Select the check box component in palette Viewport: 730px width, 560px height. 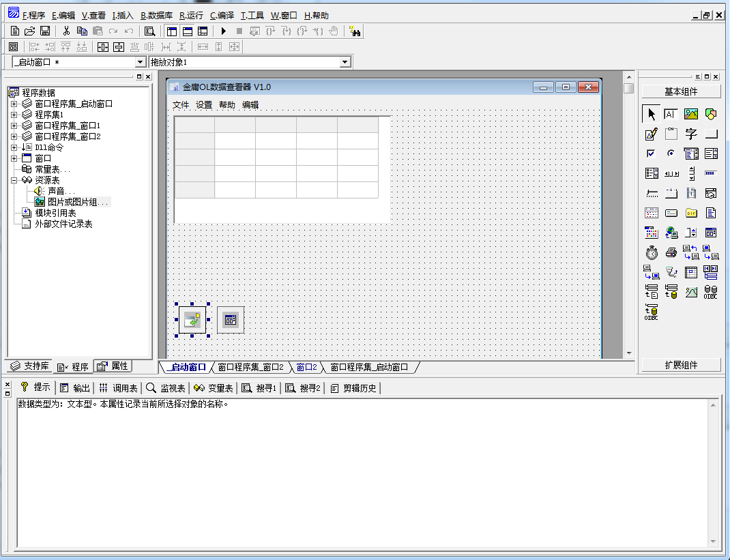point(652,153)
